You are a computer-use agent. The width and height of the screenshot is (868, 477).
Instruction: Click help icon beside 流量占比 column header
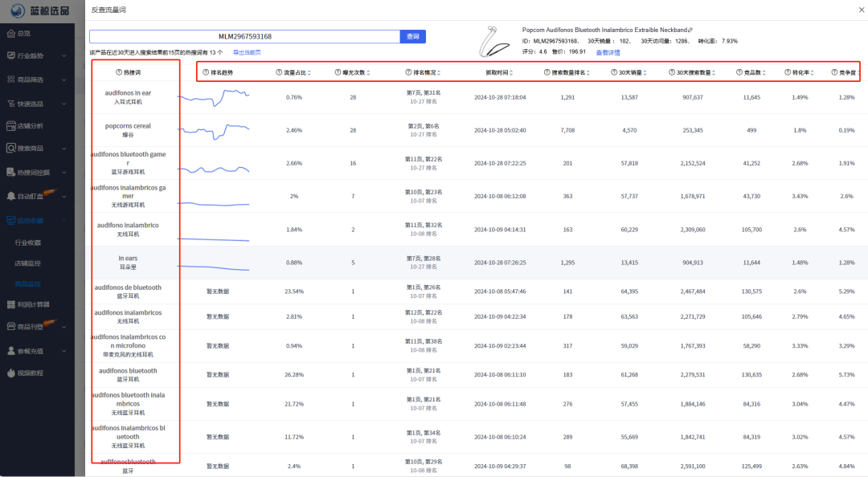[279, 72]
